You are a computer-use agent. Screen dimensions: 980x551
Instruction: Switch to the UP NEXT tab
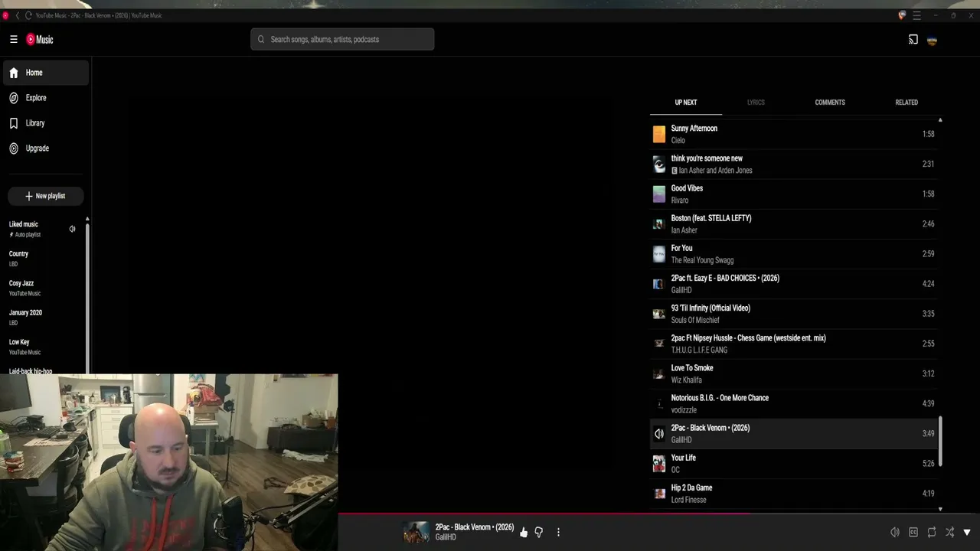click(x=686, y=103)
